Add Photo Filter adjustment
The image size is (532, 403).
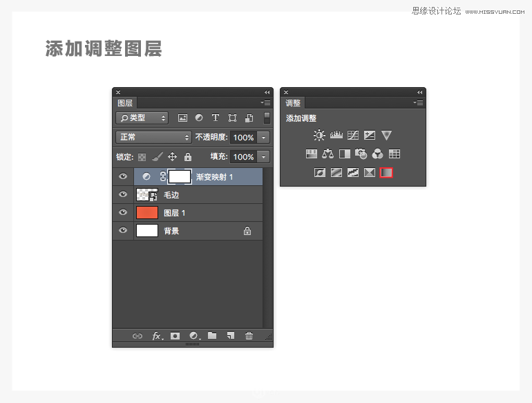361,153
